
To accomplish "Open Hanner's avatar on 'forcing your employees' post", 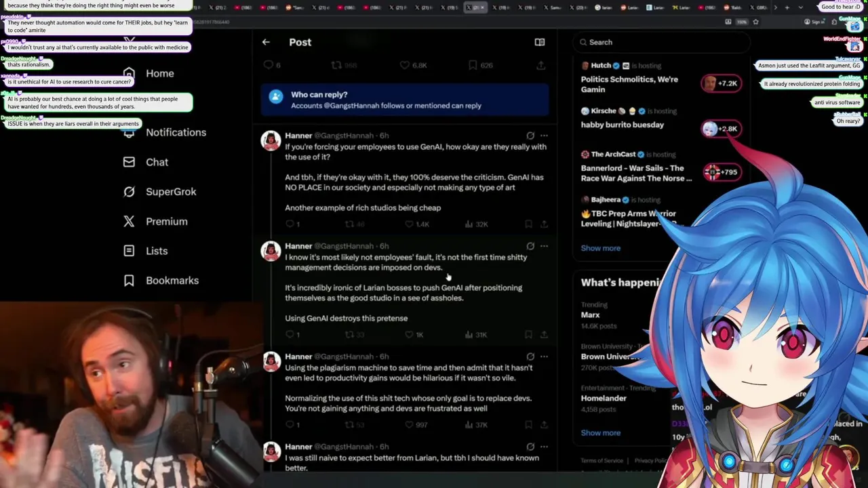I will click(x=271, y=141).
